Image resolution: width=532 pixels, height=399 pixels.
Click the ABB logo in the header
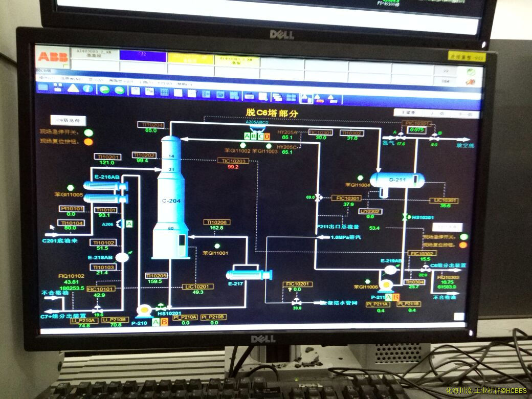[53, 57]
